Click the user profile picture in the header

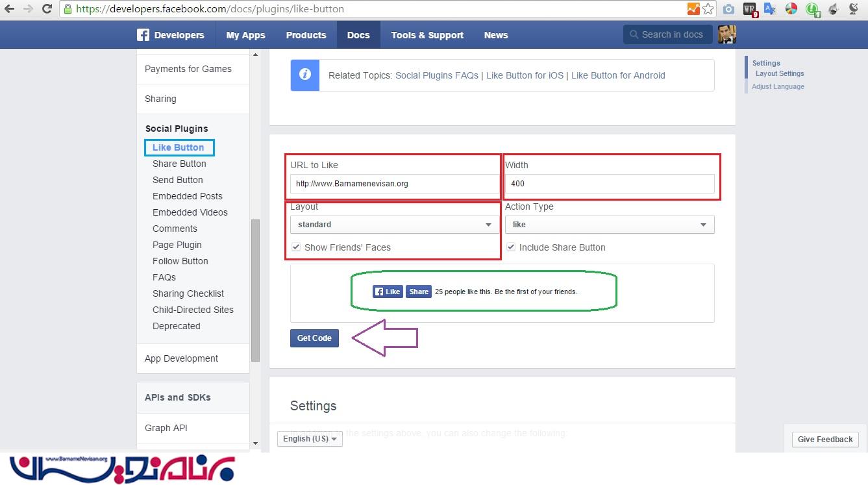pyautogui.click(x=726, y=35)
